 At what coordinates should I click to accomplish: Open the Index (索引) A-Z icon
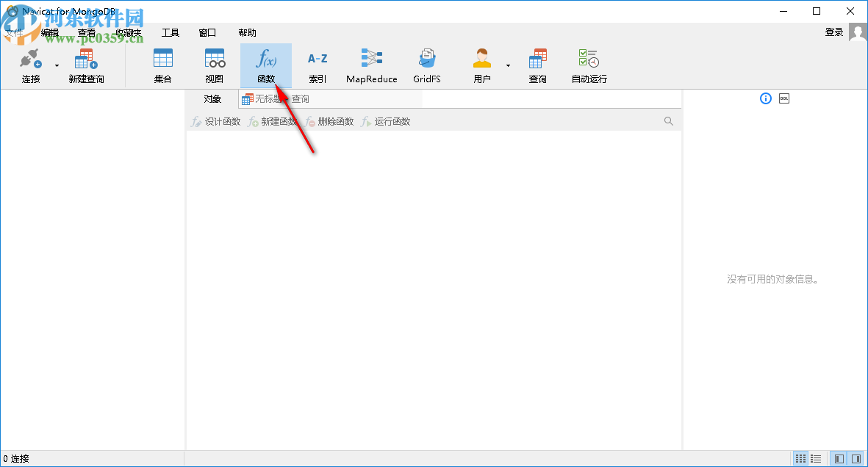tap(318, 59)
